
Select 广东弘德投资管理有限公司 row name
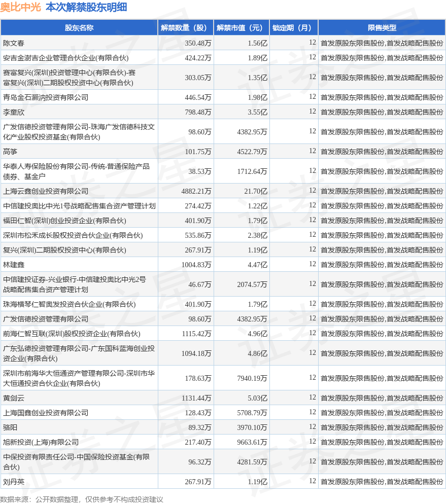(79, 353)
